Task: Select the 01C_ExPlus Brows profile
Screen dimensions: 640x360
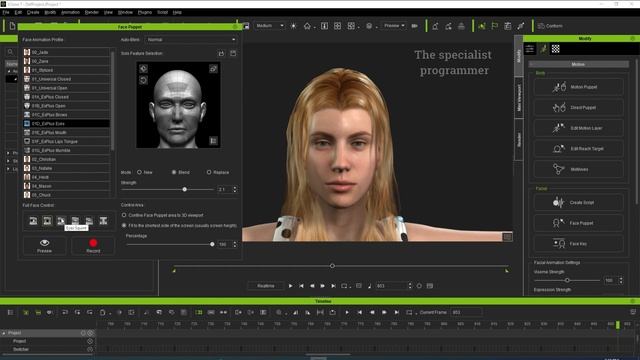Action: [67, 115]
